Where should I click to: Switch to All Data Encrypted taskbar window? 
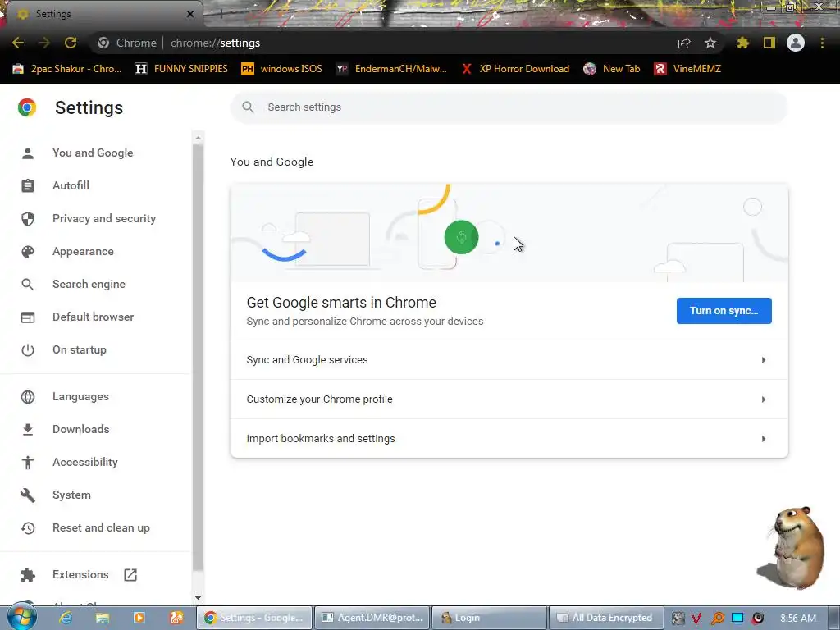point(606,618)
